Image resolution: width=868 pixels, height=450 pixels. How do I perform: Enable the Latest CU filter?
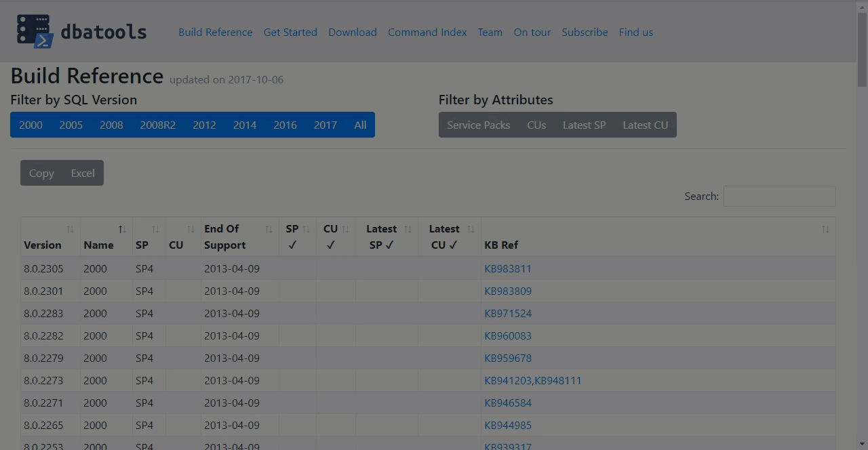pos(645,125)
